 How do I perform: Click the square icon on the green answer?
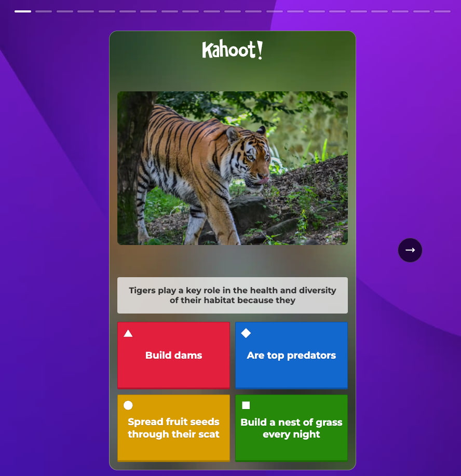click(246, 405)
